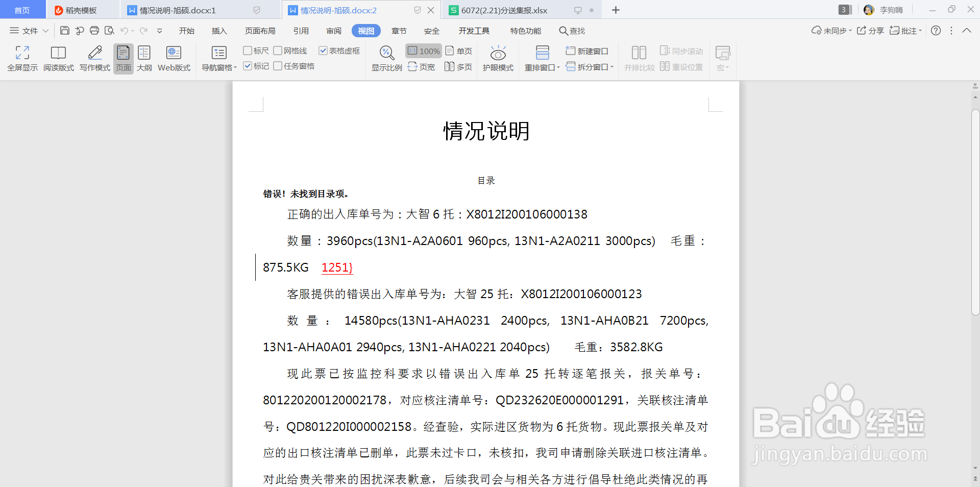
Task: Click the 分享 share button
Action: click(x=869, y=31)
